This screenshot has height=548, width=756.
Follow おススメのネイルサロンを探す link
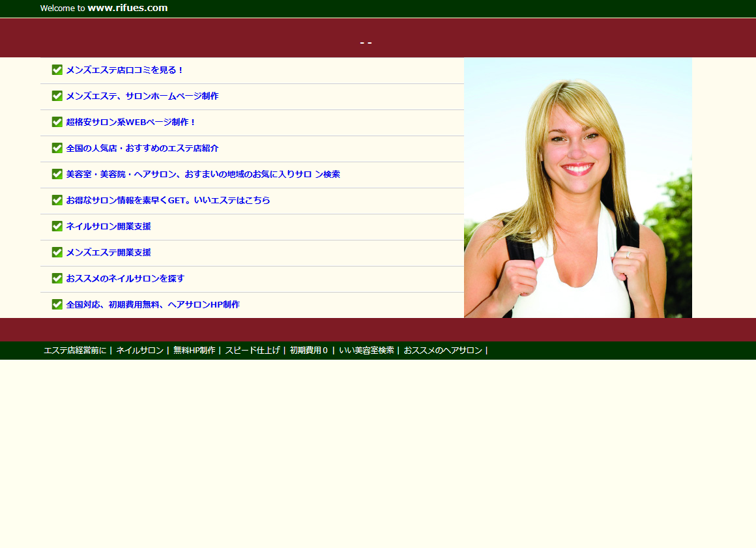pyautogui.click(x=125, y=278)
